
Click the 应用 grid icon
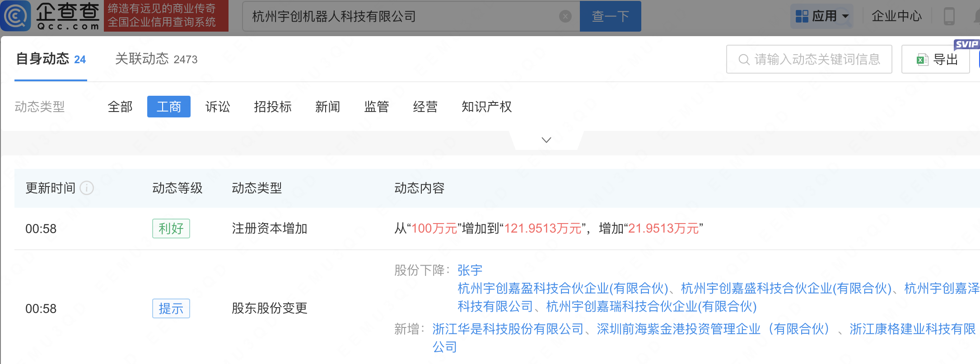(802, 16)
